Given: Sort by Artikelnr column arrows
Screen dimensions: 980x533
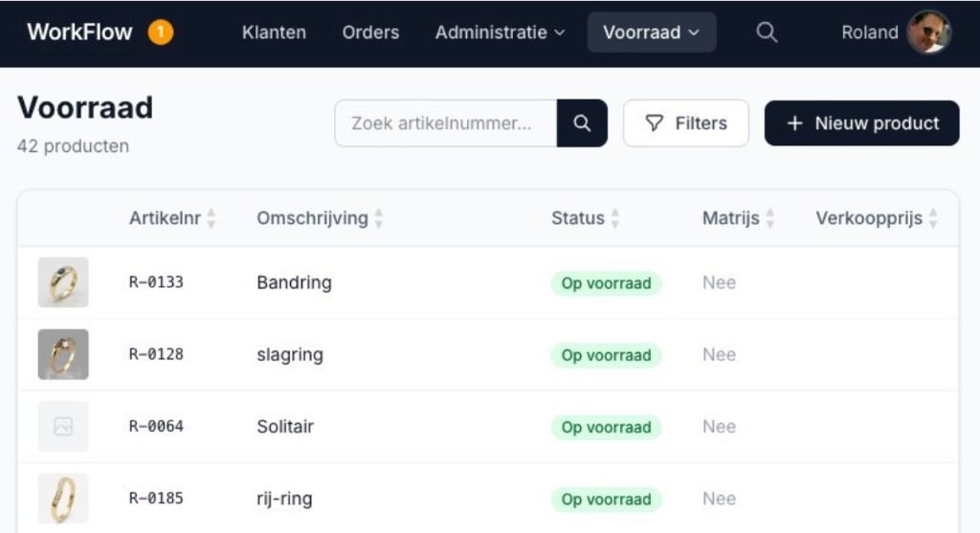Looking at the screenshot, I should (212, 218).
